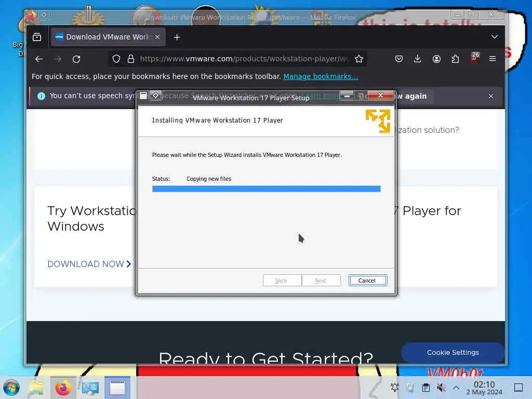Select Download VMware Workstation tab
The width and height of the screenshot is (532, 399).
coord(108,37)
